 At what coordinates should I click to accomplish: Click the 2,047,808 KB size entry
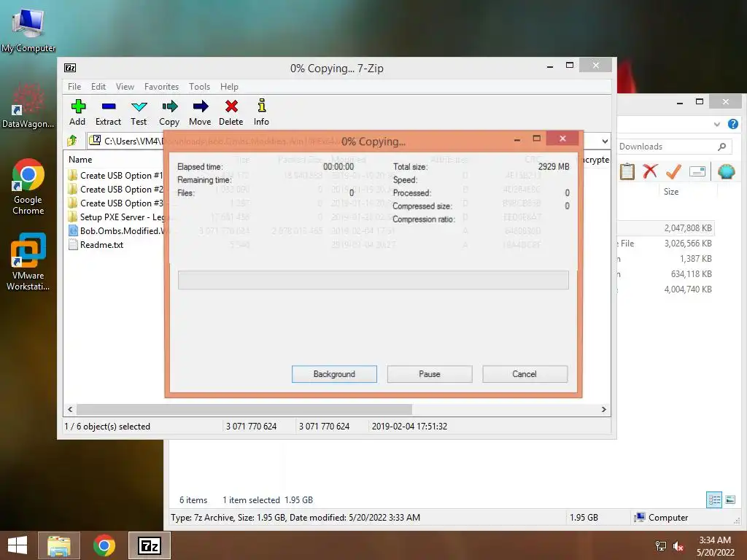[x=688, y=228]
